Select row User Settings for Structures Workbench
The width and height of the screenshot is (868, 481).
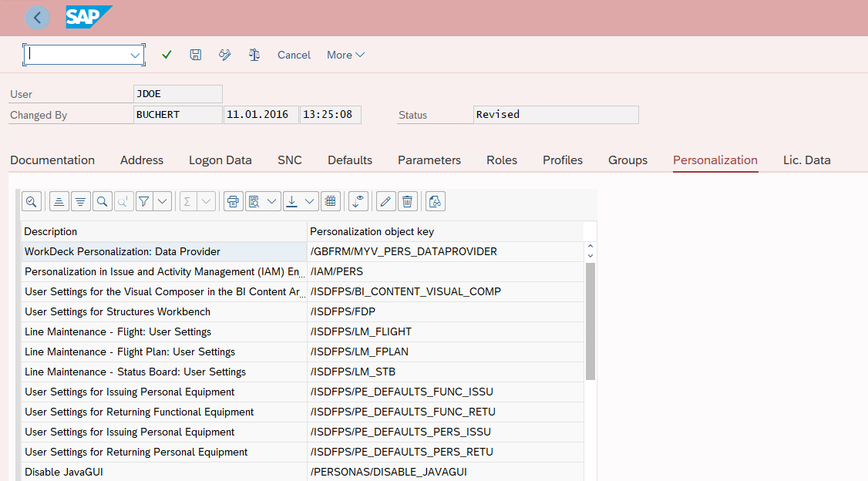point(164,311)
